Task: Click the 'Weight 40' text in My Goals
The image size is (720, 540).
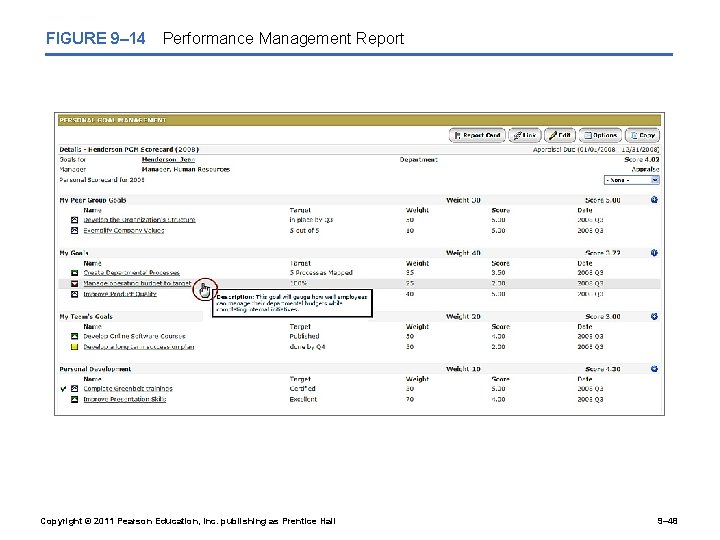Action: pos(463,253)
